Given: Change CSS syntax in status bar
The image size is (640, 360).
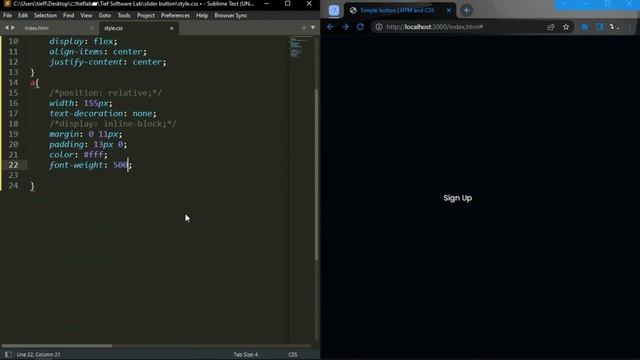Looking at the screenshot, I should coord(293,354).
